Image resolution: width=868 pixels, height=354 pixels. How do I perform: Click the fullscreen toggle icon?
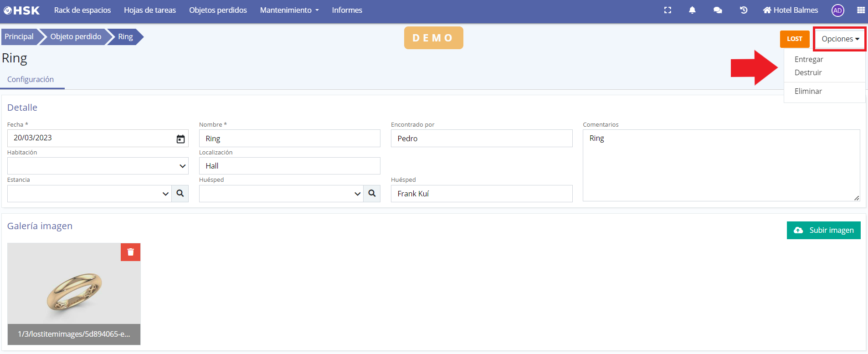coord(668,10)
